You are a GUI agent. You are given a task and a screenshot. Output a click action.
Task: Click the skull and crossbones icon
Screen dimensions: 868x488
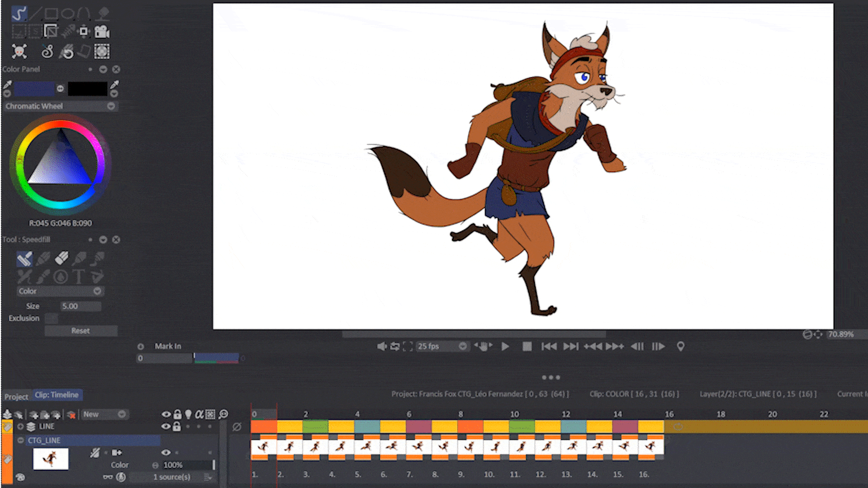(x=19, y=52)
